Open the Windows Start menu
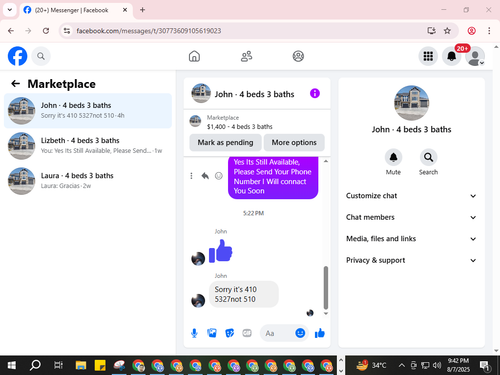Viewport: 500px width, 375px height. (12, 365)
